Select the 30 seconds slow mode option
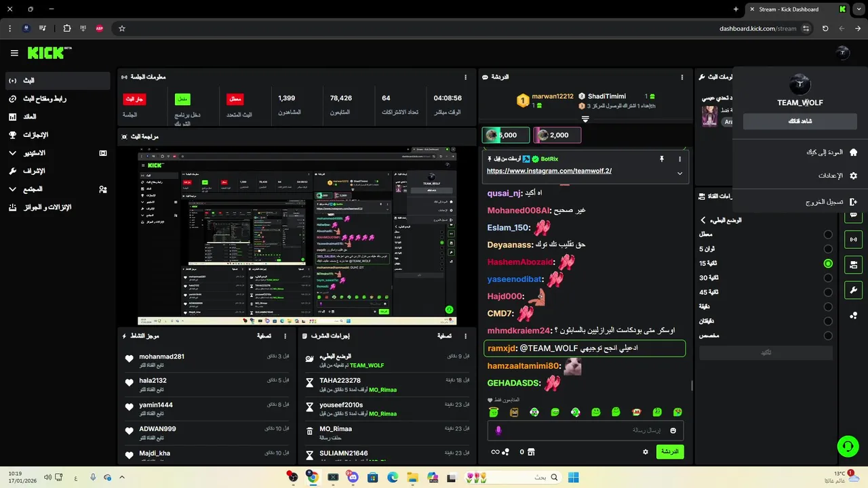This screenshot has width=868, height=488. point(828,278)
